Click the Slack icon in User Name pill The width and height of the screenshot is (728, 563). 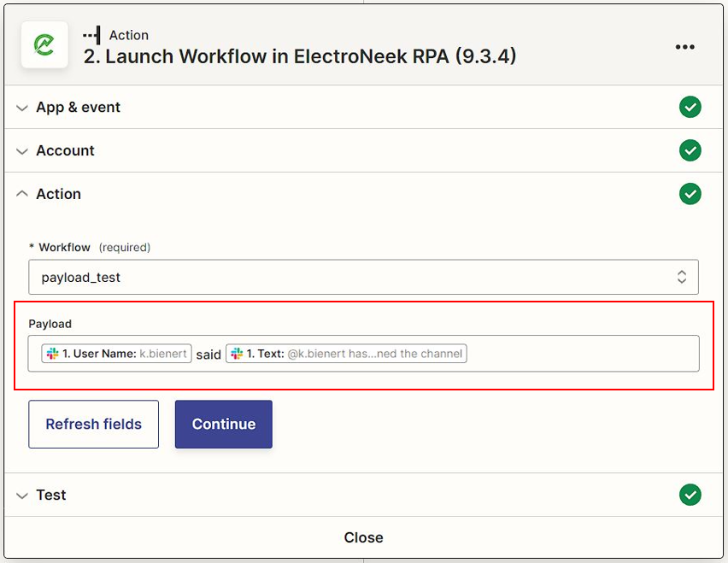click(x=52, y=354)
